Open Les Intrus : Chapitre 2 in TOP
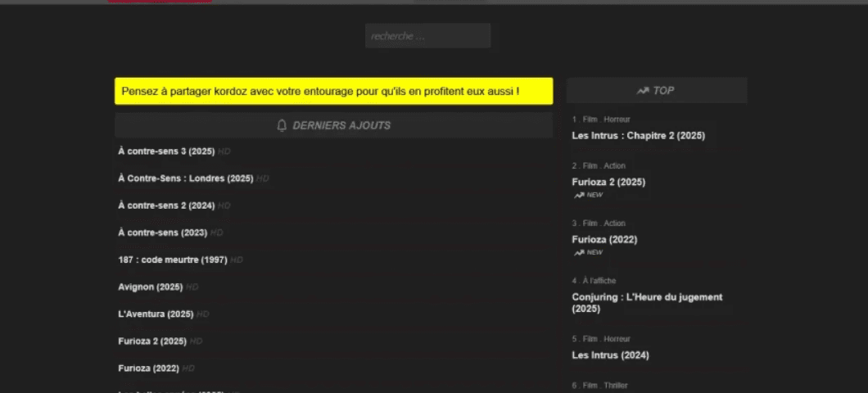 tap(638, 136)
